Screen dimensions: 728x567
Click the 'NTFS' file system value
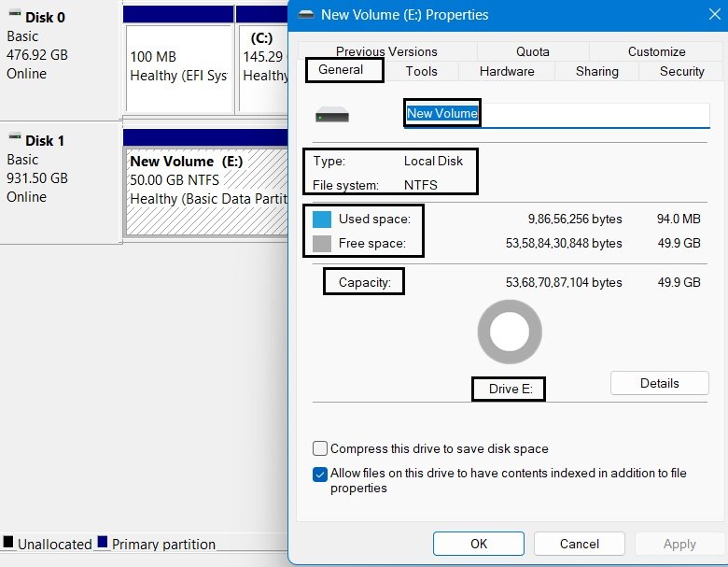pyautogui.click(x=421, y=185)
